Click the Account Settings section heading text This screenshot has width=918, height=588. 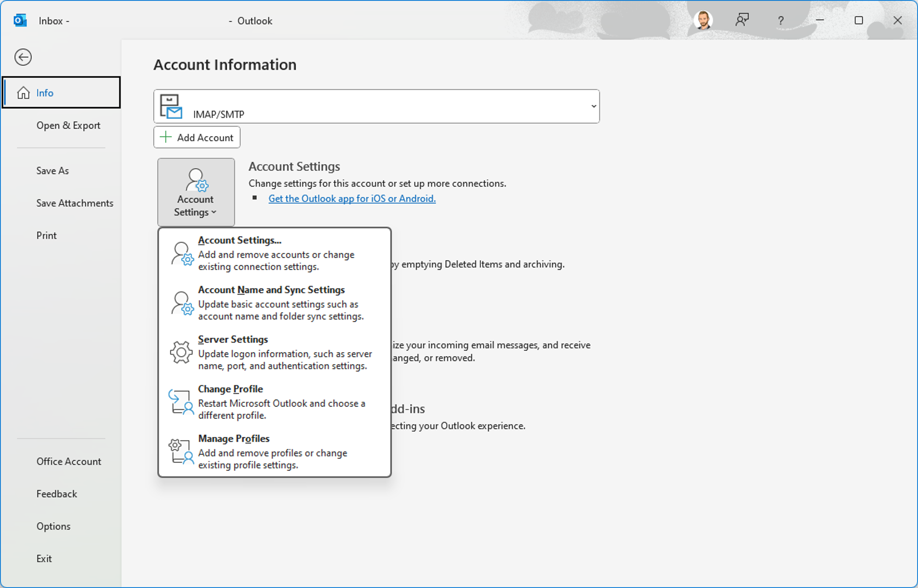[x=294, y=167]
